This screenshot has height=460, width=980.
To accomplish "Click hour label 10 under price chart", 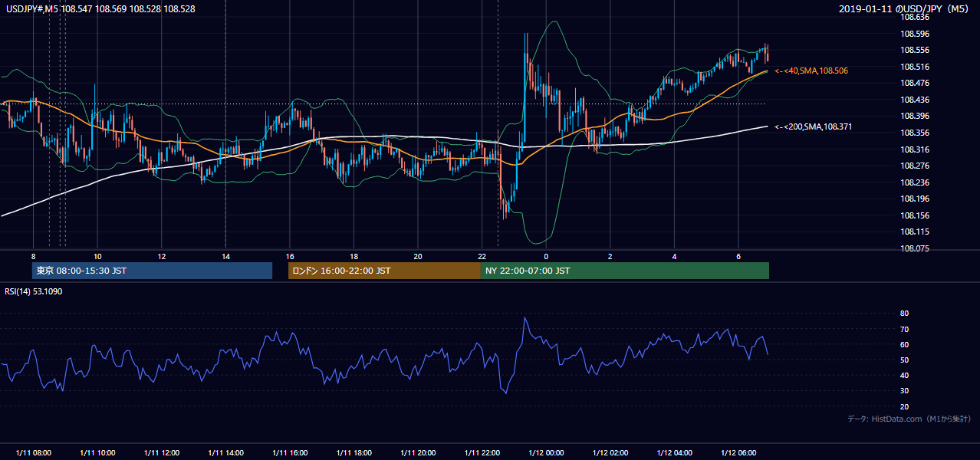I will (97, 256).
